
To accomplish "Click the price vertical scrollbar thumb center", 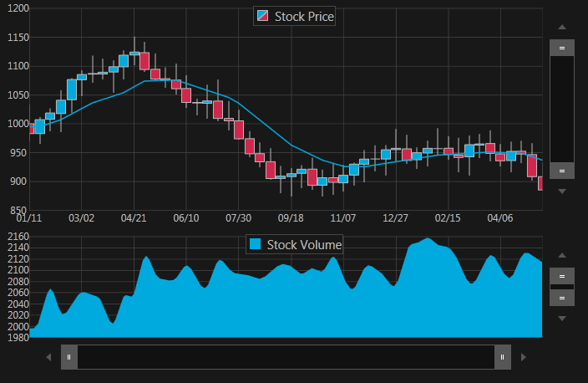I will (x=561, y=110).
